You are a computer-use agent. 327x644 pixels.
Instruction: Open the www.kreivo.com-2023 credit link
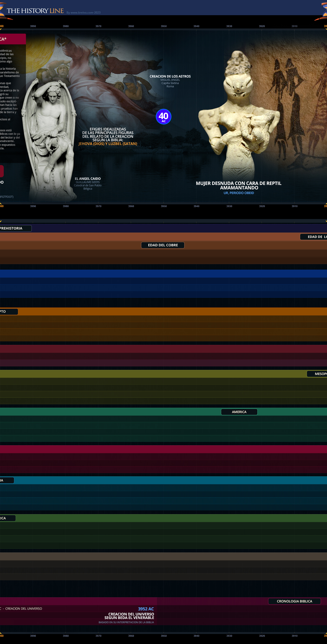83,13
